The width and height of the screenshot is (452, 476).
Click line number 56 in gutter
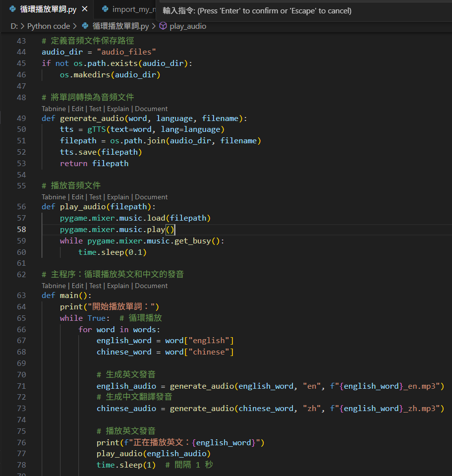point(21,207)
